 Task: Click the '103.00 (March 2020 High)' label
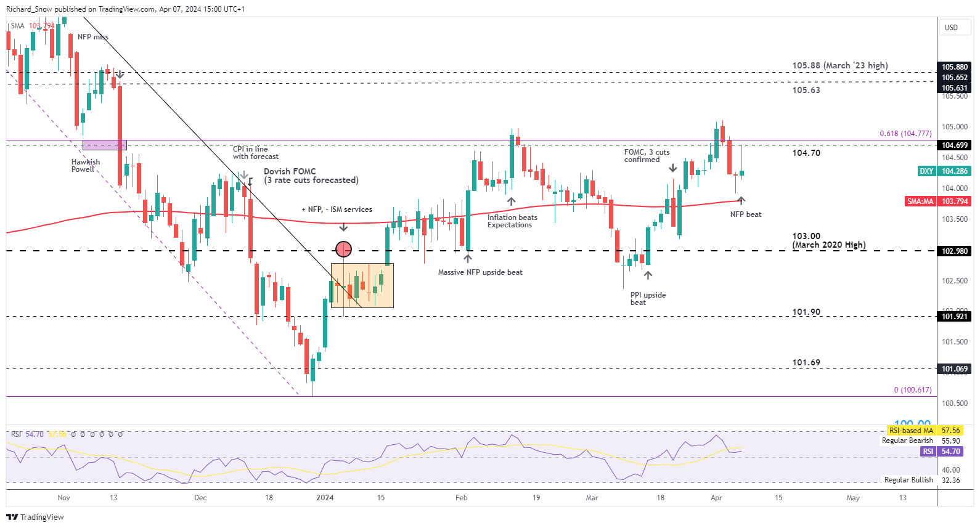point(829,240)
